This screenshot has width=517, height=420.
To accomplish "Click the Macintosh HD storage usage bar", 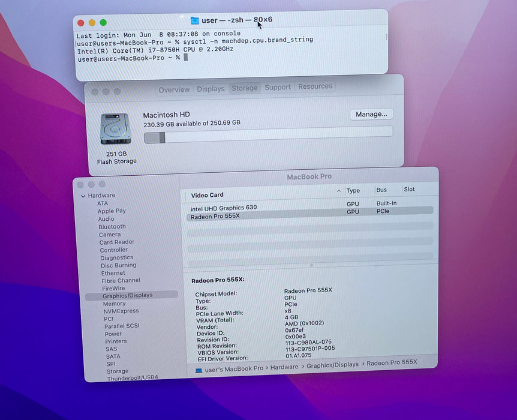I will (268, 134).
